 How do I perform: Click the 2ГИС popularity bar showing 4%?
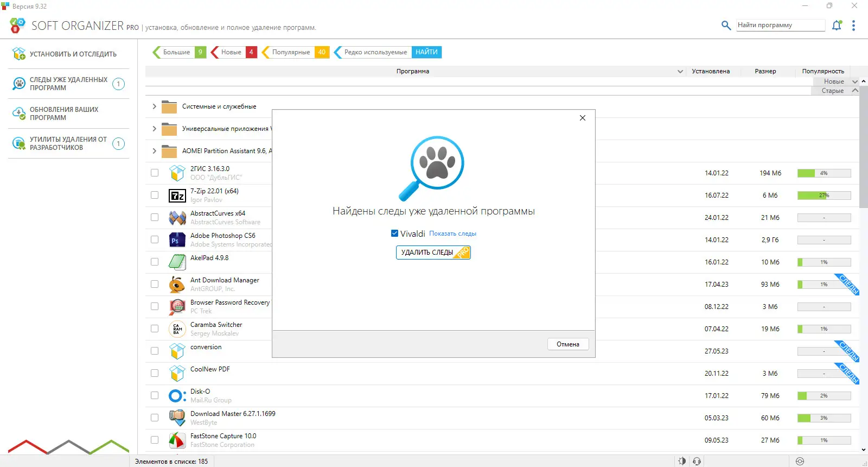pyautogui.click(x=824, y=173)
